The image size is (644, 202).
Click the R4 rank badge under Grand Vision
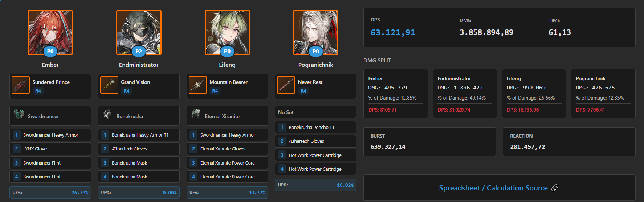pos(126,91)
